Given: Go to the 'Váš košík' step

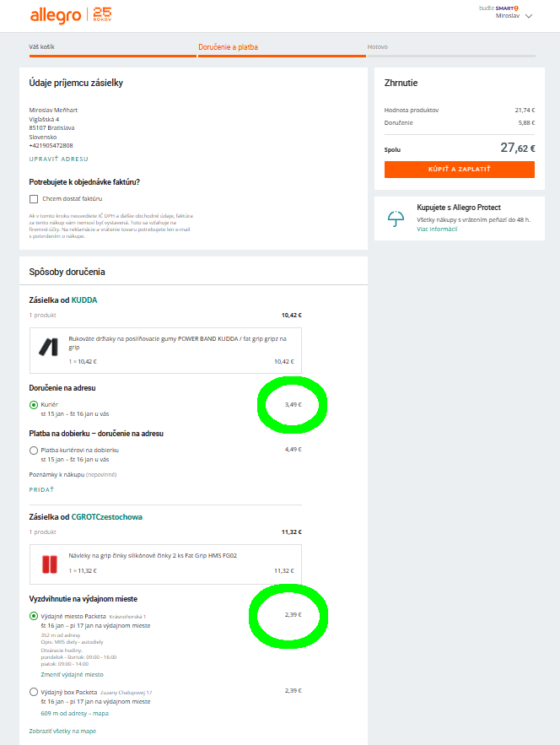Looking at the screenshot, I should tap(41, 47).
